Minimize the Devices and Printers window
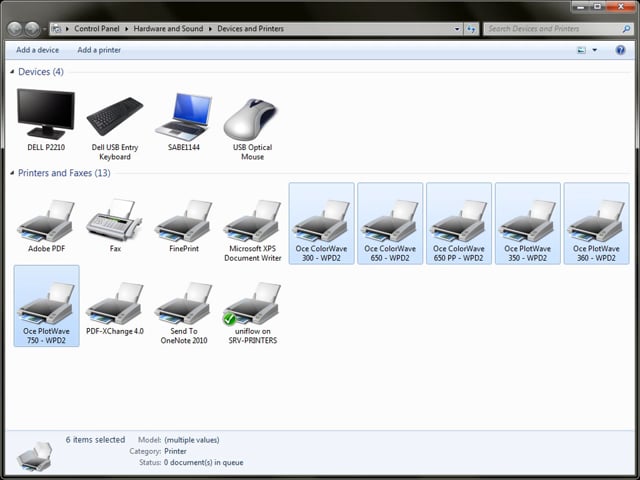 (581, 7)
